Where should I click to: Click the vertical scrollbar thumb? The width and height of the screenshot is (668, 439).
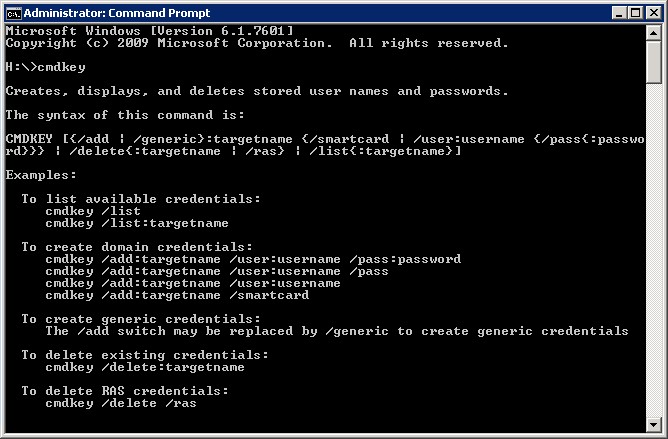coord(654,63)
